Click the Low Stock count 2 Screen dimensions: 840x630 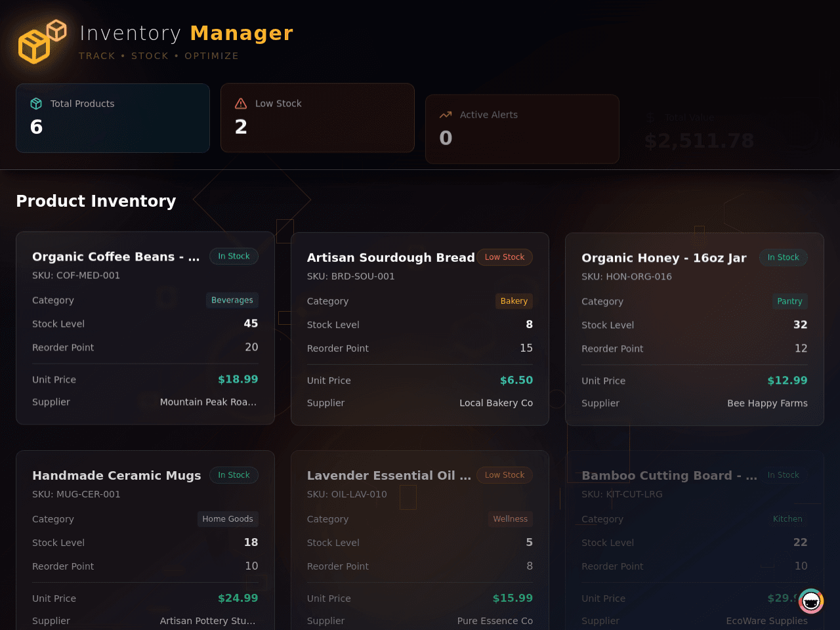(241, 127)
